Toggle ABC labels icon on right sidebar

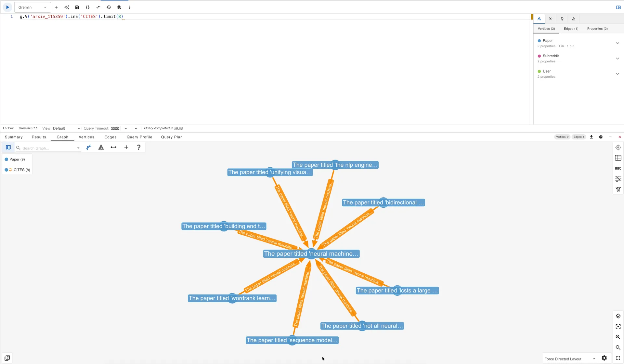[618, 168]
